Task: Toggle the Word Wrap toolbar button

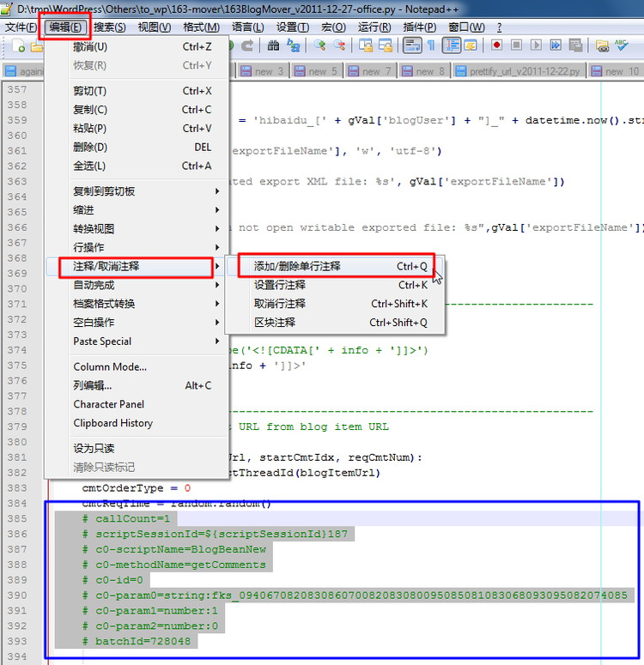Action: tap(411, 45)
